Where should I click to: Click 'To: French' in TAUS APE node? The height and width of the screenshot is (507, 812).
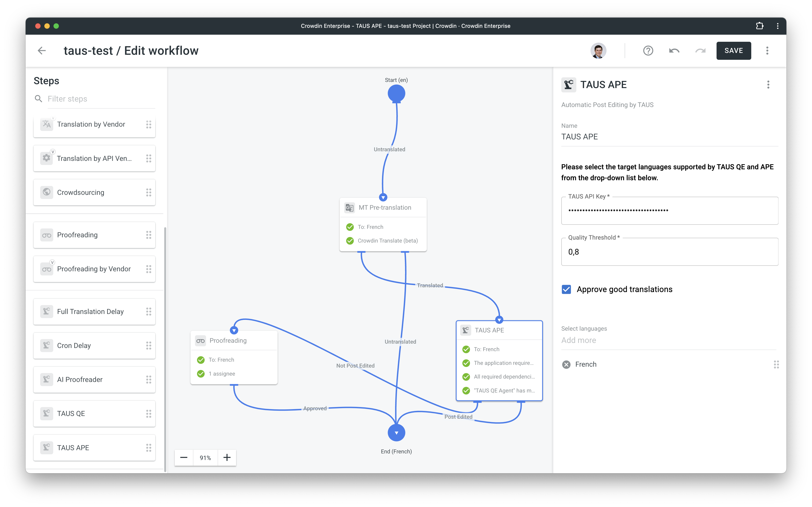point(487,349)
